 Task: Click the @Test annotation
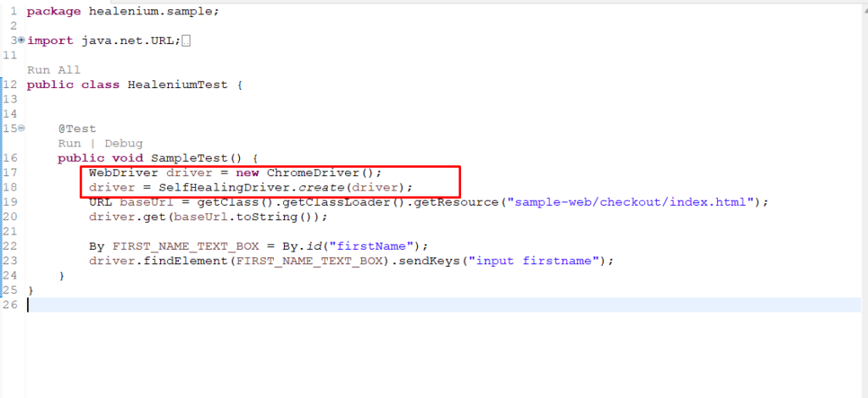pyautogui.click(x=77, y=129)
